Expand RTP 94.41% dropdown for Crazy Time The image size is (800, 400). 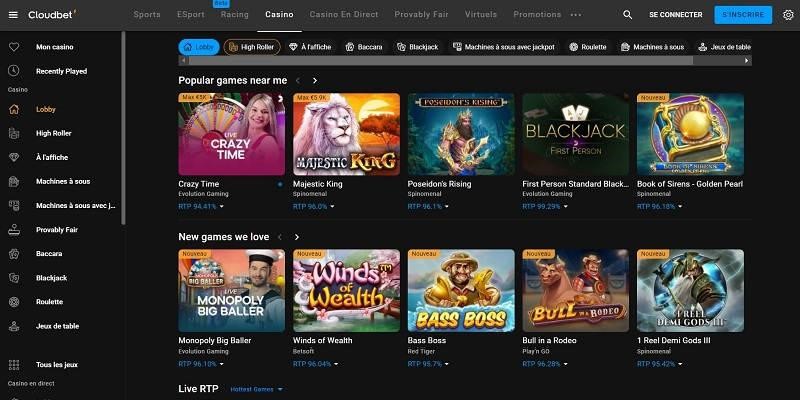[201, 207]
